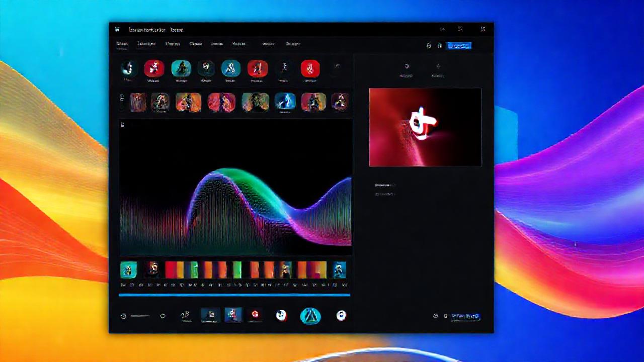Viewport: 644px width, 362px height.
Task: Select the first frame thumbnail in the timeline
Action: point(128,270)
